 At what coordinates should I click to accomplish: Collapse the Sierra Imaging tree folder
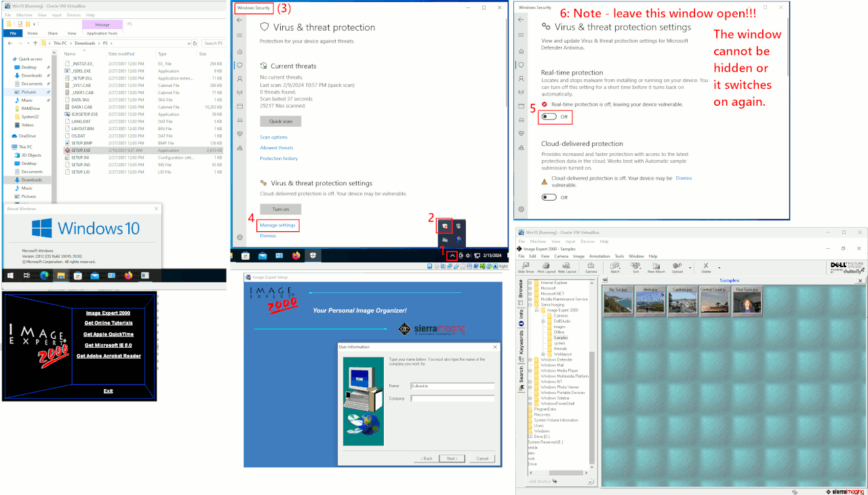click(532, 304)
